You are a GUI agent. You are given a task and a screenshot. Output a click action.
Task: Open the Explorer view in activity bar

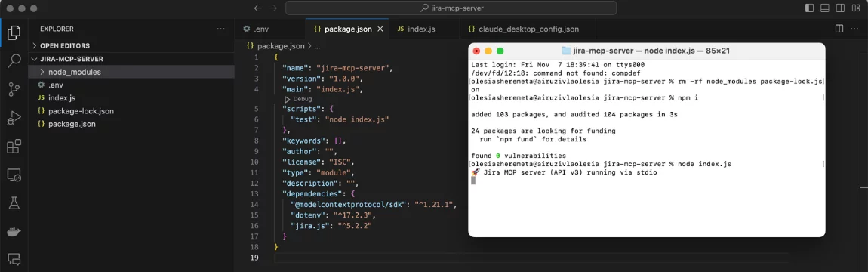point(14,32)
